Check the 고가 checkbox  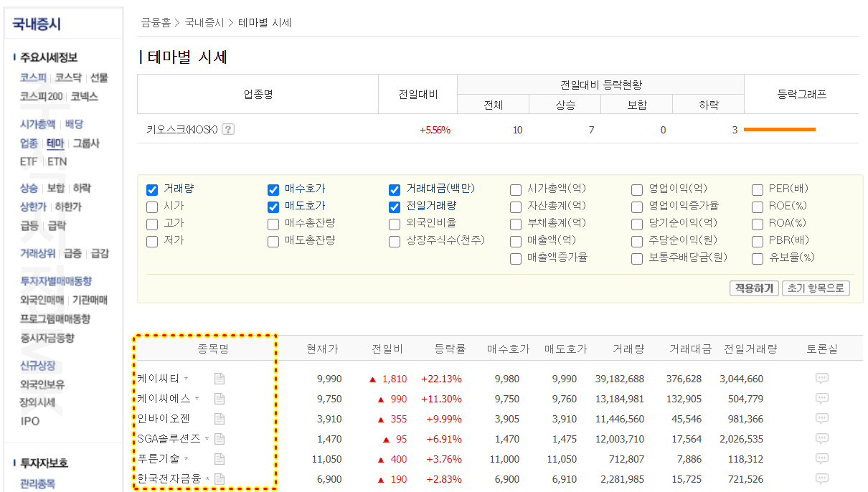coord(152,224)
